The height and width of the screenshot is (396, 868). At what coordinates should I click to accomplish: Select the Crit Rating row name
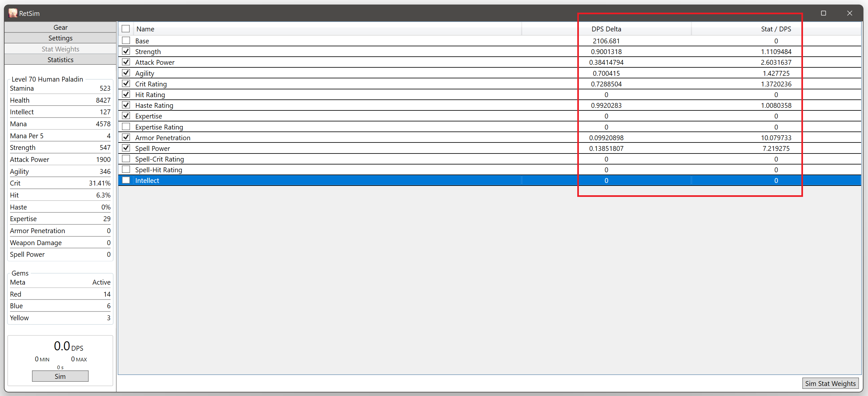pos(151,84)
